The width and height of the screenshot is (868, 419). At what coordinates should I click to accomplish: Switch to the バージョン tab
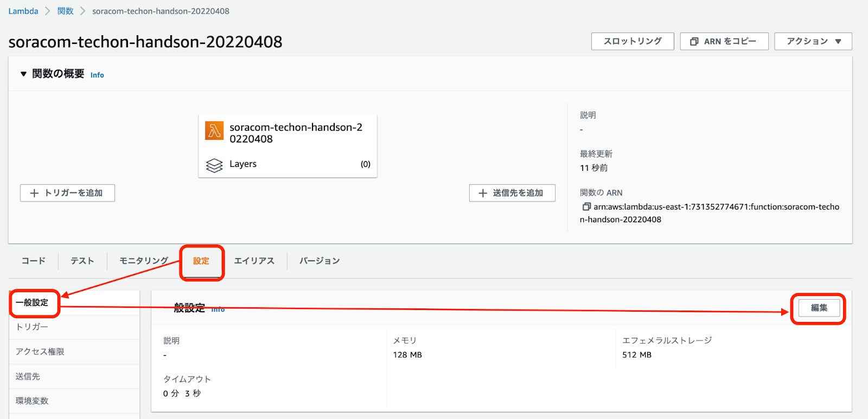coord(320,261)
